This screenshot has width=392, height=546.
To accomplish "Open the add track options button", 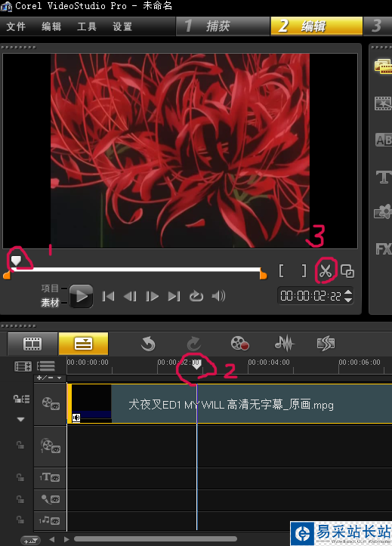I will click(x=30, y=540).
